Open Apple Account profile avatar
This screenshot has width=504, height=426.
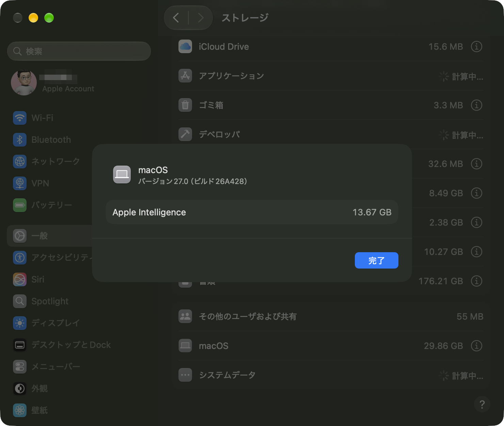pyautogui.click(x=24, y=82)
